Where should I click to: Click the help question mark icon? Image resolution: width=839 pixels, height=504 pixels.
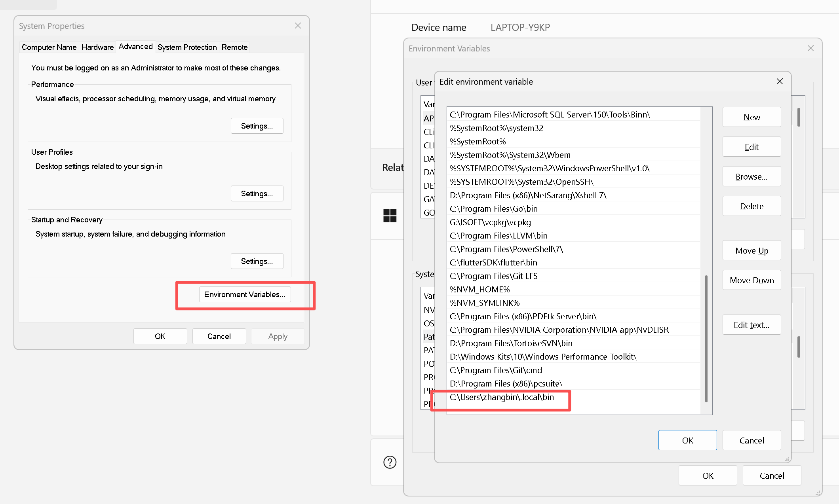click(x=390, y=462)
